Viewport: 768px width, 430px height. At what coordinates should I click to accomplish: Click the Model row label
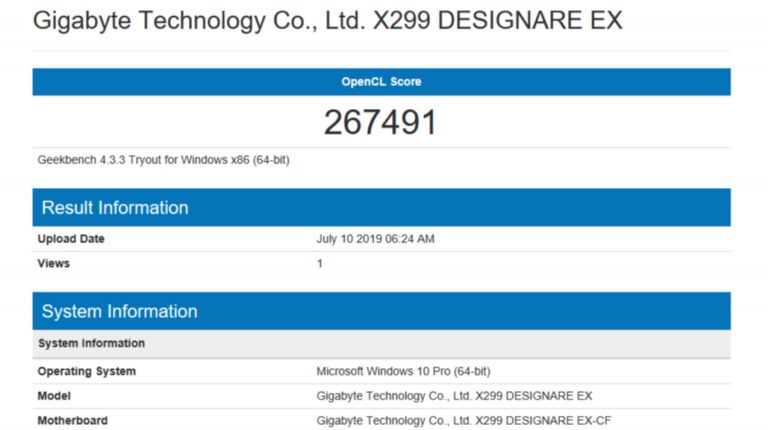[x=54, y=396]
